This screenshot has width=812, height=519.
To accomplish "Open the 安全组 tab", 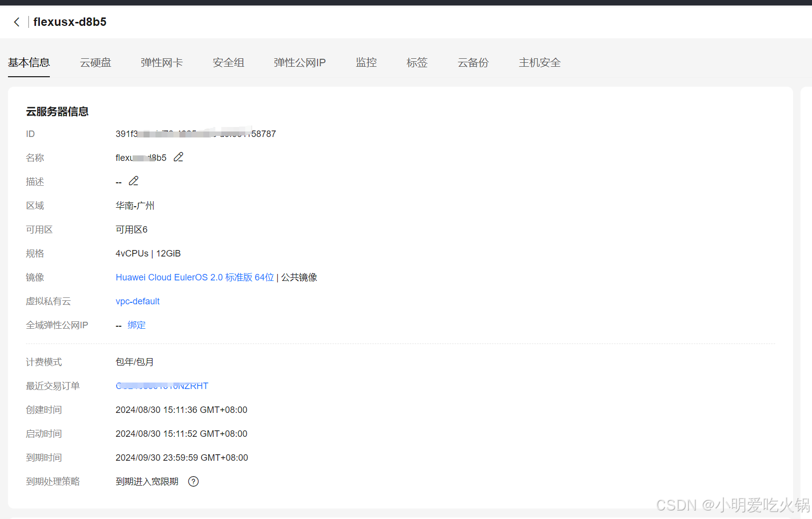I will coord(228,62).
